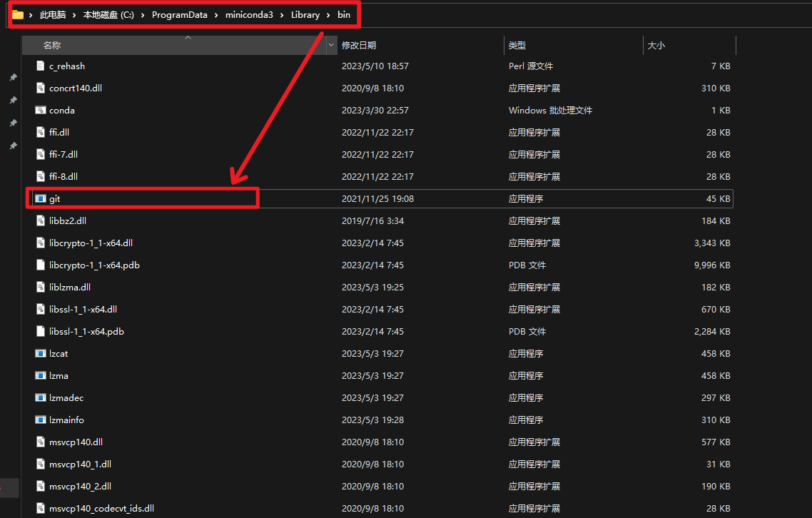Sort files by the 修改日期 column header
812x518 pixels.
[358, 45]
